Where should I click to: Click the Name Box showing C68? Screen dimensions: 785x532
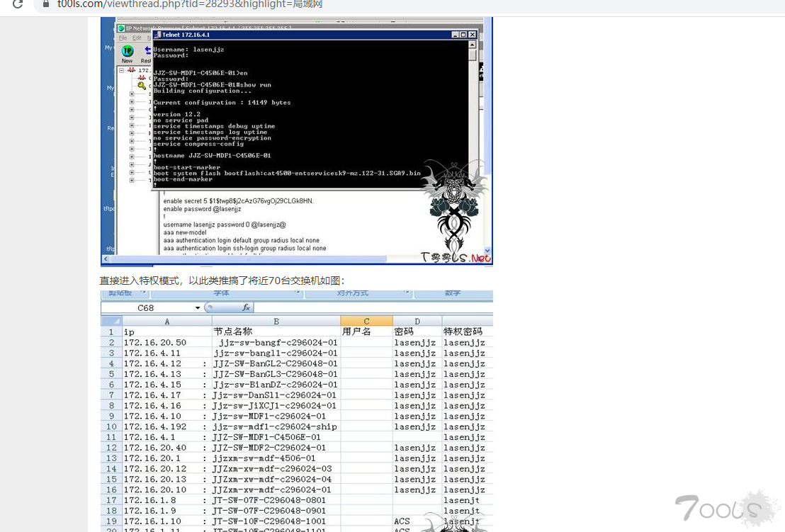[x=147, y=307]
